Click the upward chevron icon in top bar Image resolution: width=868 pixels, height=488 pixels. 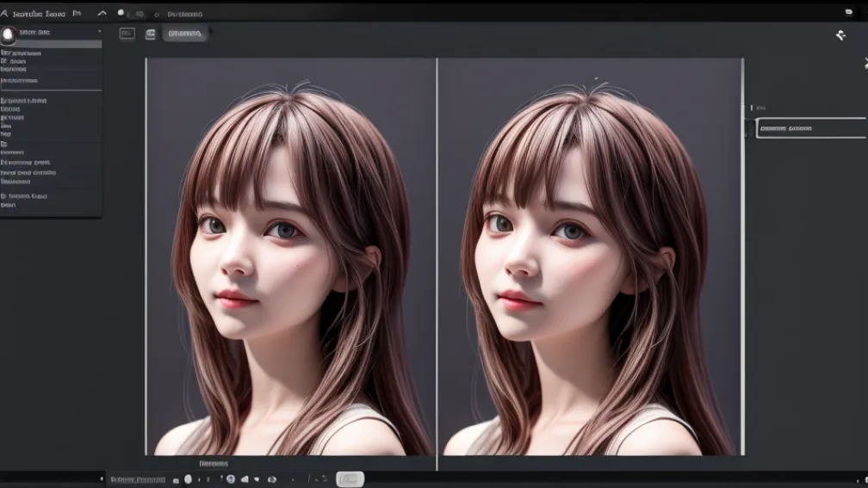point(102,13)
